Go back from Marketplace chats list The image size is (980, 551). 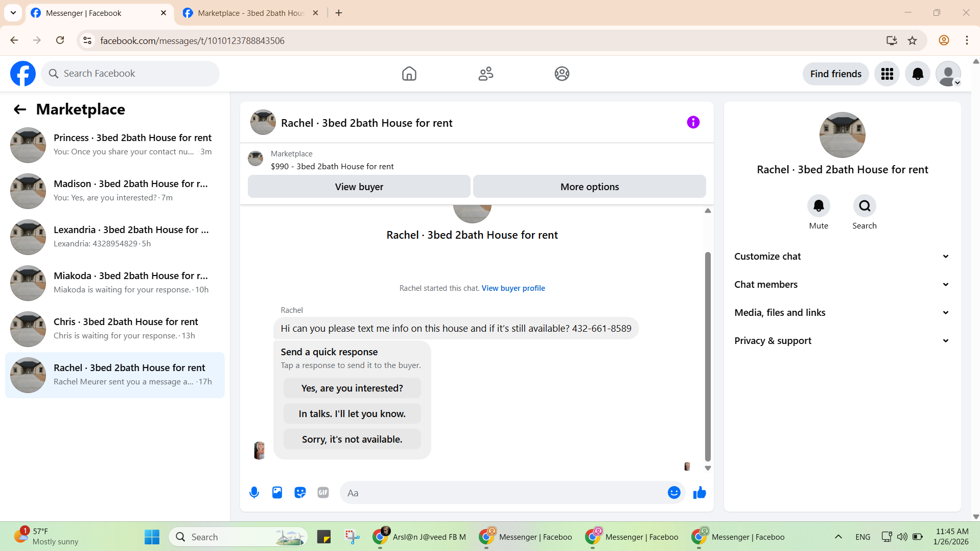19,109
